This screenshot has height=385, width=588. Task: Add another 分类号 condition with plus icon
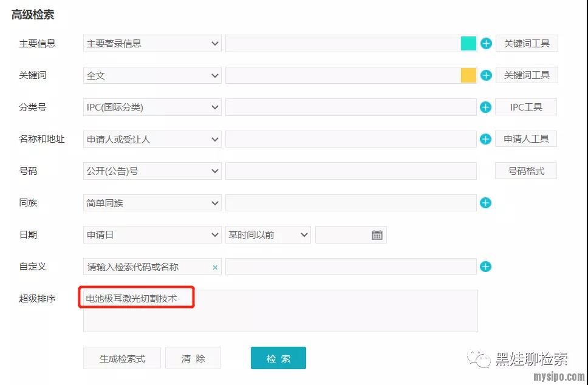point(485,107)
